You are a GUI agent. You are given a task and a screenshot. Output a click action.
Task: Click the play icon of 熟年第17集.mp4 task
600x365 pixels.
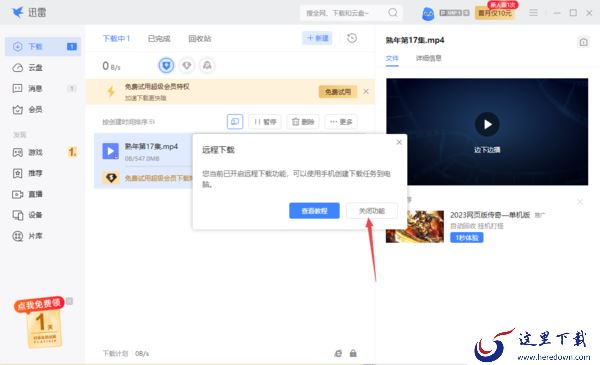tap(111, 151)
